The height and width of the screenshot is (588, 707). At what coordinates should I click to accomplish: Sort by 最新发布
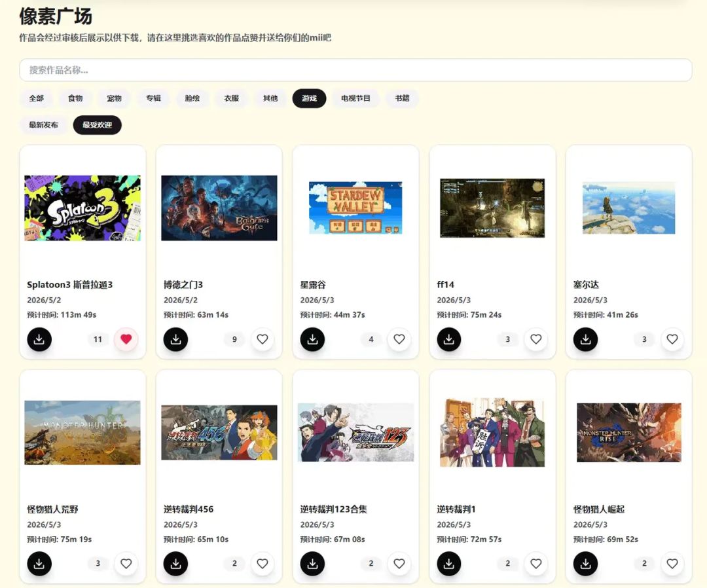click(x=44, y=125)
